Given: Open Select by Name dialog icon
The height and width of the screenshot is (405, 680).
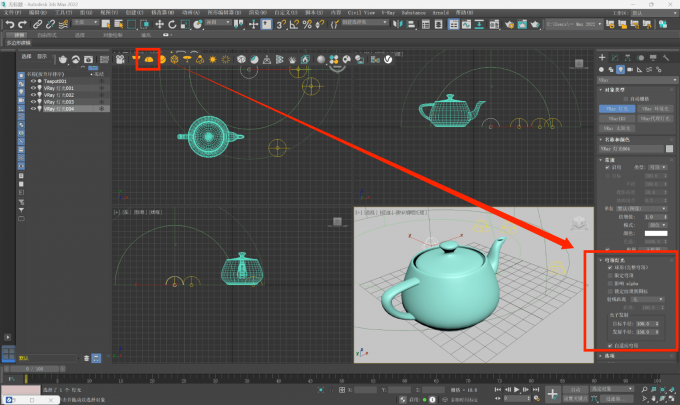Looking at the screenshot, I should tap(118, 24).
